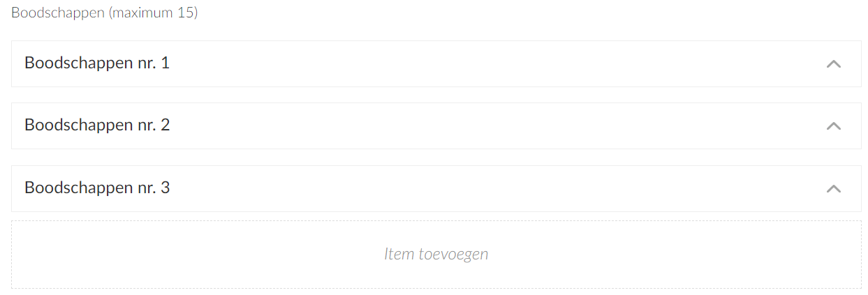Click the 'Boodschappen (maximum 15)' section label
868x295 pixels.
click(105, 13)
